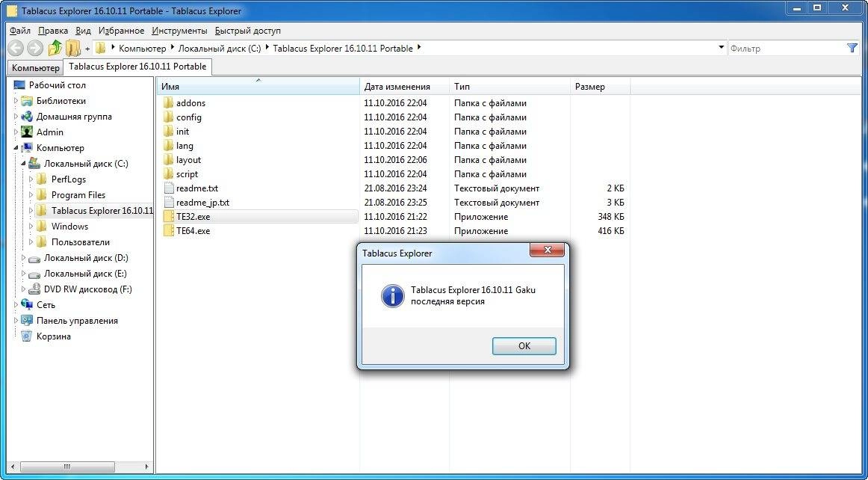
Task: Open the Правка menu
Action: tap(53, 31)
